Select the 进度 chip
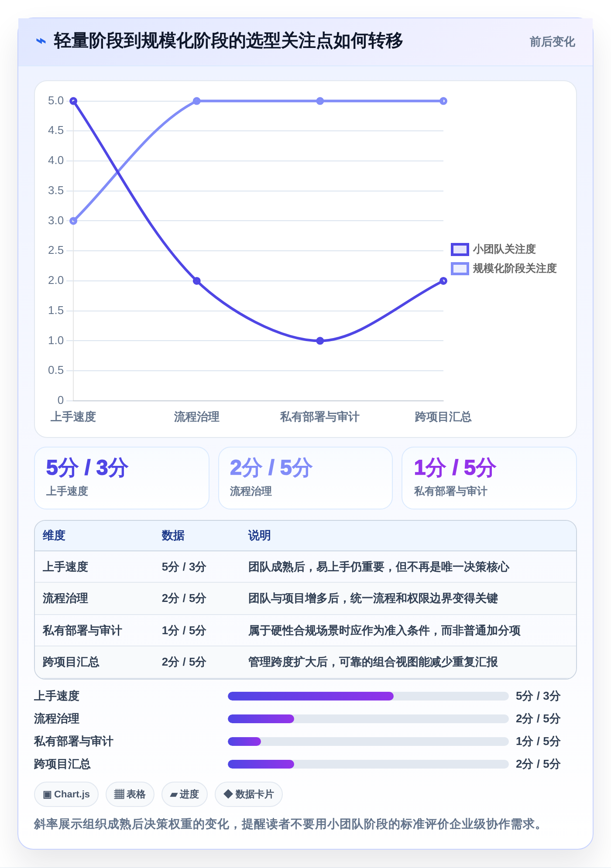Viewport: 611px width, 868px height. [x=184, y=794]
